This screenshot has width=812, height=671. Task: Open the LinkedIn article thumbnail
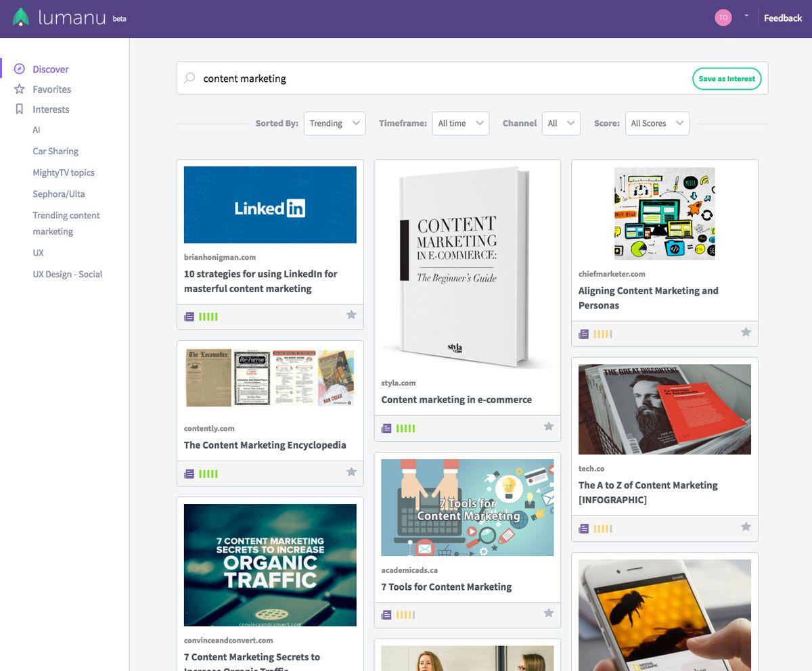point(270,205)
